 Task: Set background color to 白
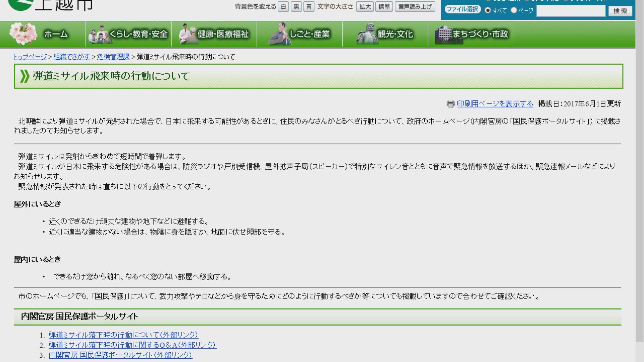[x=283, y=7]
